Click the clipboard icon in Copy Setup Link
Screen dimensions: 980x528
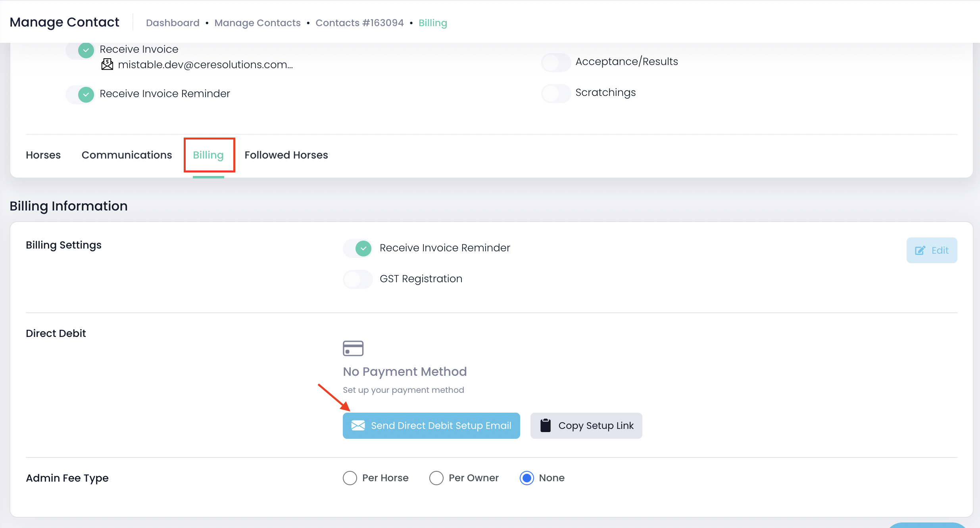click(546, 425)
